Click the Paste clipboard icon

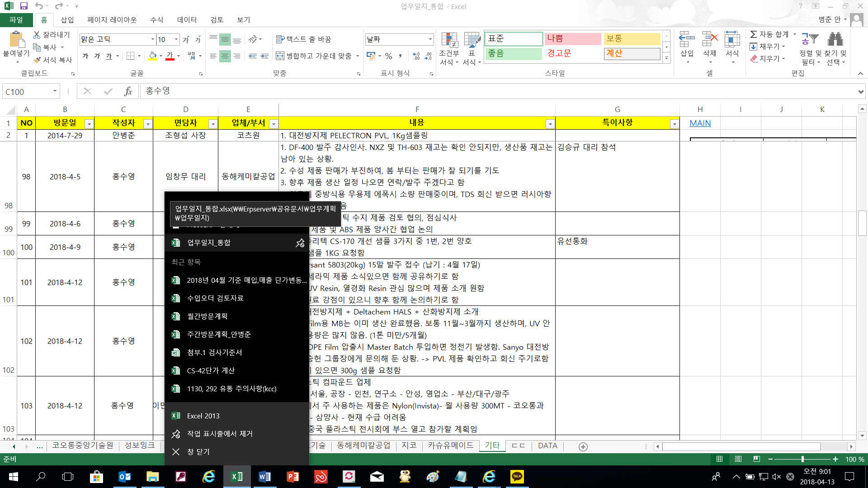point(16,40)
